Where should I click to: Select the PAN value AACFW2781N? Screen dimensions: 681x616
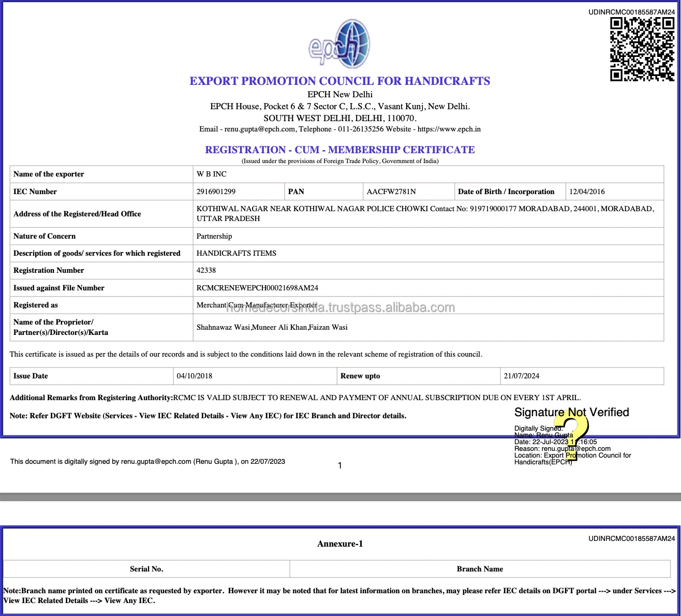(391, 192)
